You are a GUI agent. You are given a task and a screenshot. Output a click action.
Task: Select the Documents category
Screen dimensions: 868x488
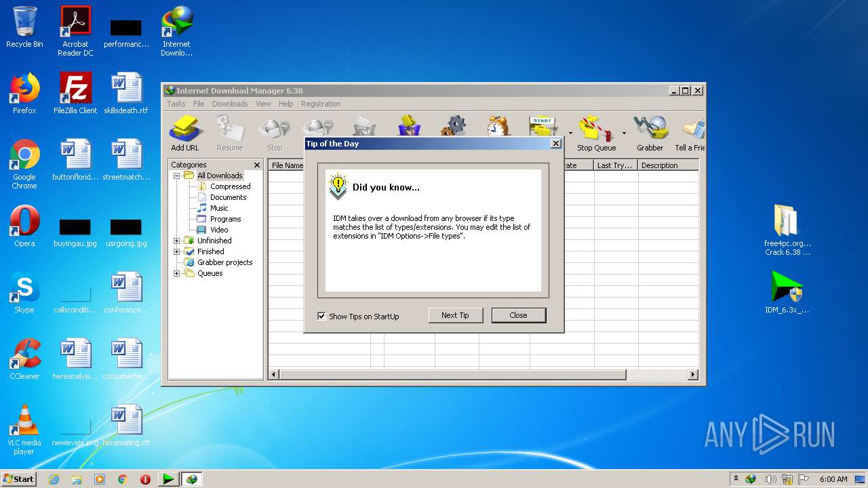tap(228, 197)
